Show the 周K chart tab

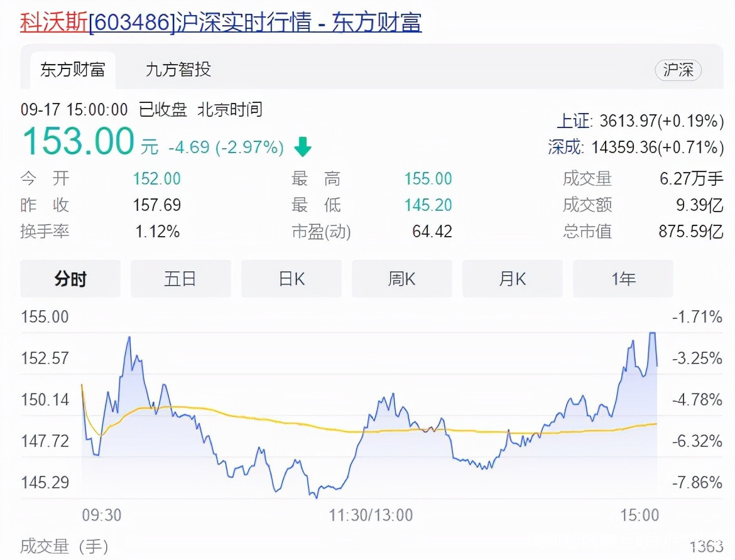tap(401, 279)
